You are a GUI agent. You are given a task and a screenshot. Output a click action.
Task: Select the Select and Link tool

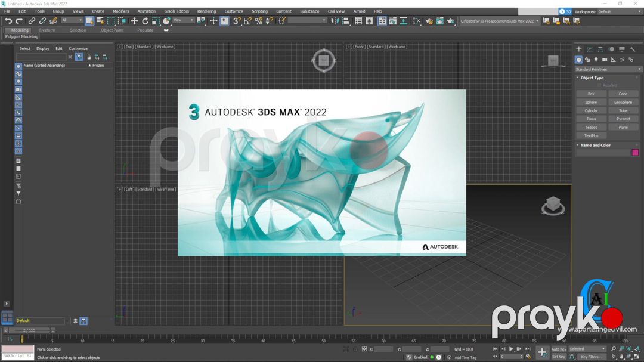pyautogui.click(x=32, y=21)
